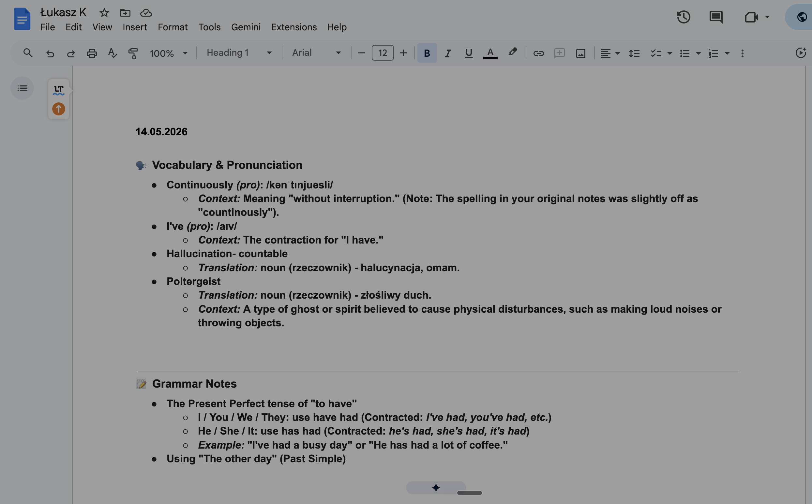Open the LanguageTool LT icon
Screen dimensions: 812x504
[59, 90]
